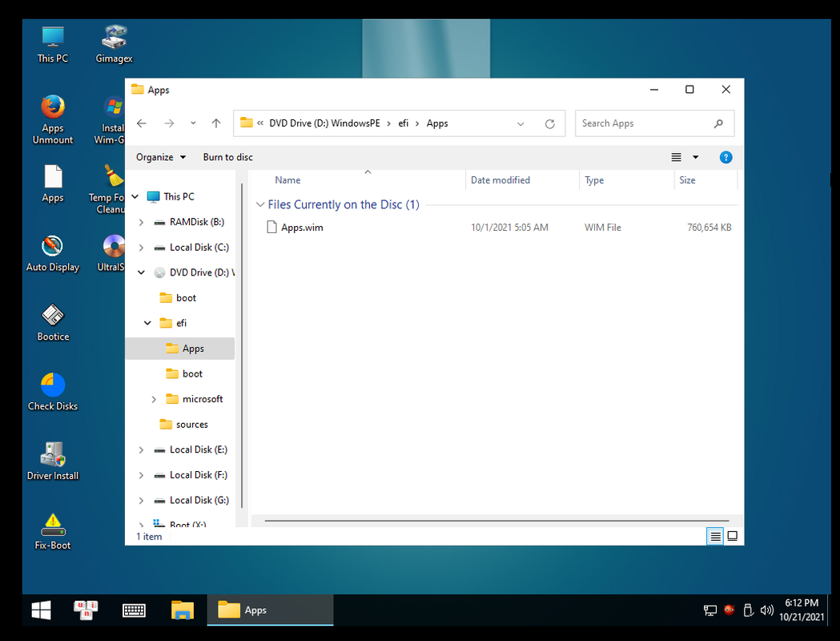Click the search magnifier icon

718,123
